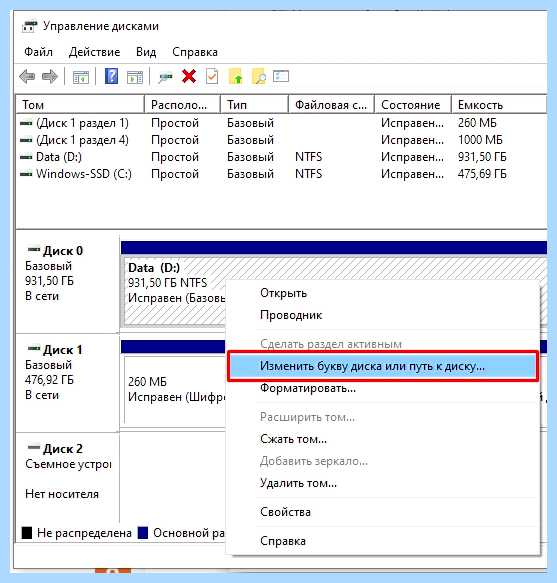Choose Проводник in the context menu
Screen dimensions: 557x583
tap(383, 315)
